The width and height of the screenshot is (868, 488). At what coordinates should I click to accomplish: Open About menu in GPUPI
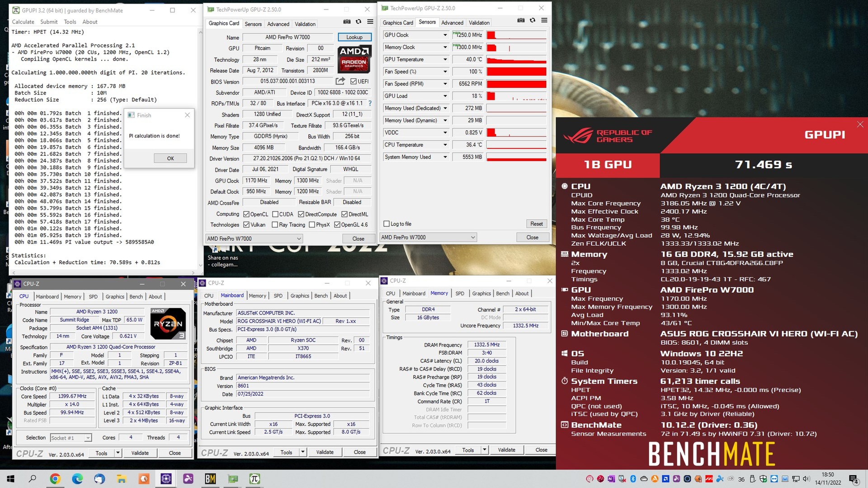pyautogui.click(x=90, y=22)
